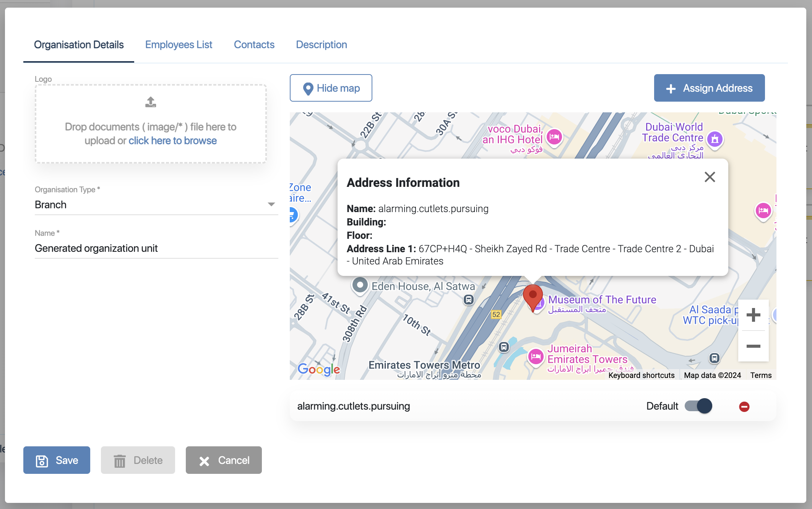This screenshot has height=509, width=812.
Task: Open the Google logo link on map
Action: click(x=319, y=369)
